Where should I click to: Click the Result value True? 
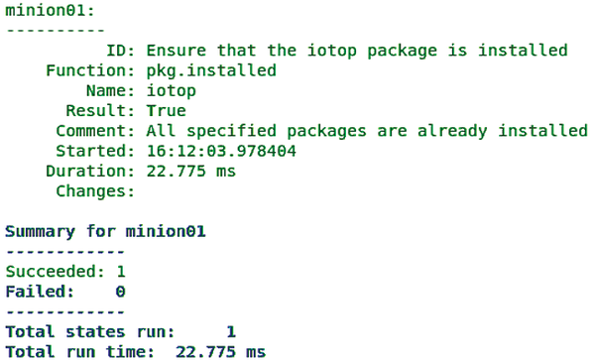167,111
